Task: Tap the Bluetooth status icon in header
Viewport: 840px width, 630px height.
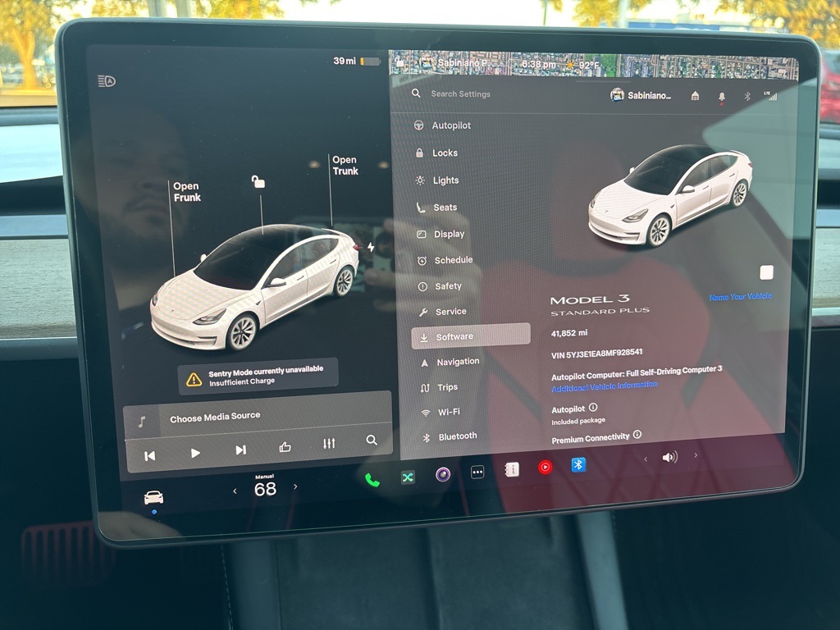Action: (x=746, y=97)
